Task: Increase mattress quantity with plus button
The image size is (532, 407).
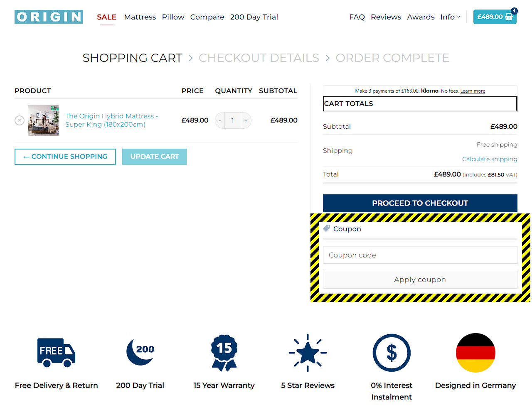Action: (246, 120)
